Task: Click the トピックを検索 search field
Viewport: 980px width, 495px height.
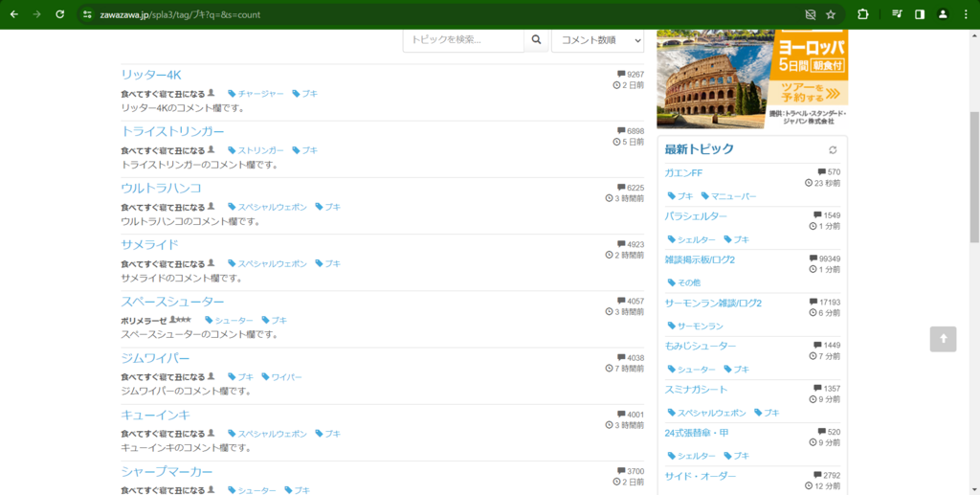Action: (x=463, y=40)
